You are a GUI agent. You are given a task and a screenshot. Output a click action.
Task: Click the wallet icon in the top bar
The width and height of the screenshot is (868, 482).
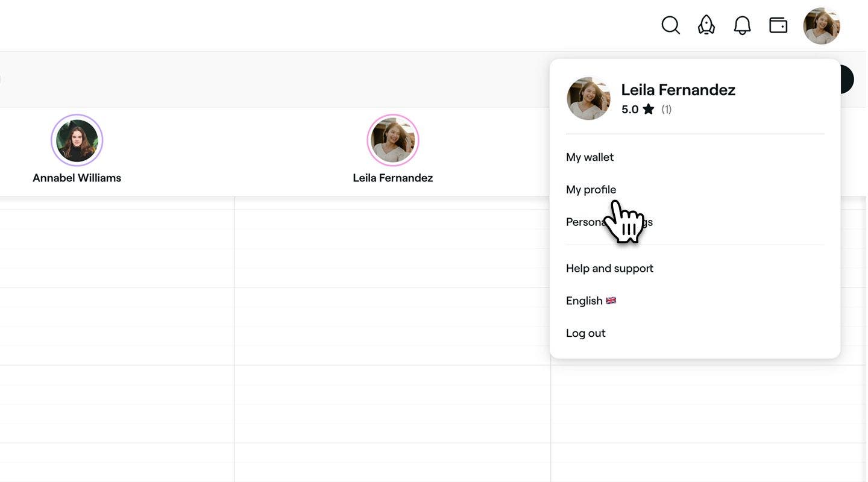[x=778, y=25]
